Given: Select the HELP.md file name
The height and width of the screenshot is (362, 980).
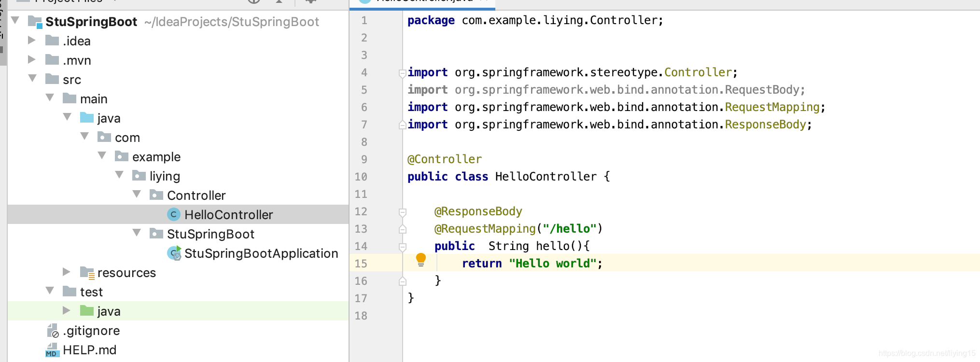Looking at the screenshot, I should 90,350.
